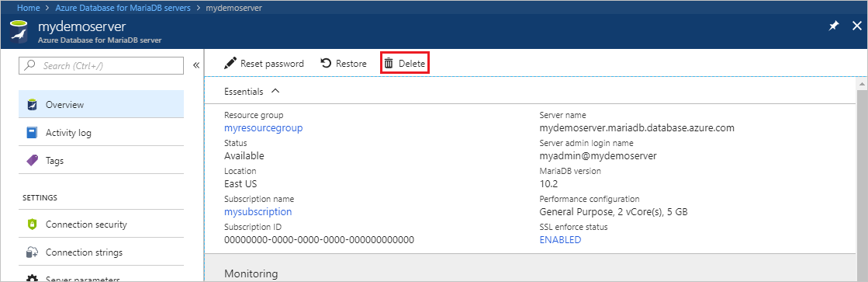868x282 pixels.
Task: Open Connection security settings
Action: pyautogui.click(x=102, y=225)
